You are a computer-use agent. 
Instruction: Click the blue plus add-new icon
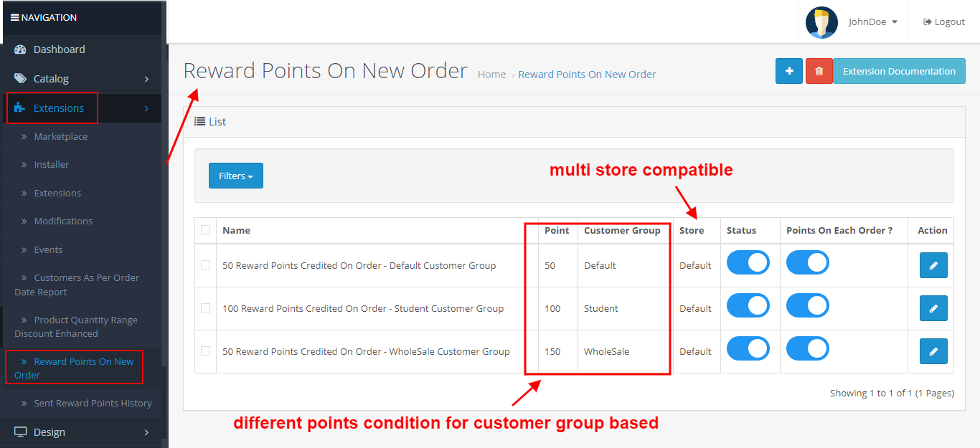(x=788, y=72)
